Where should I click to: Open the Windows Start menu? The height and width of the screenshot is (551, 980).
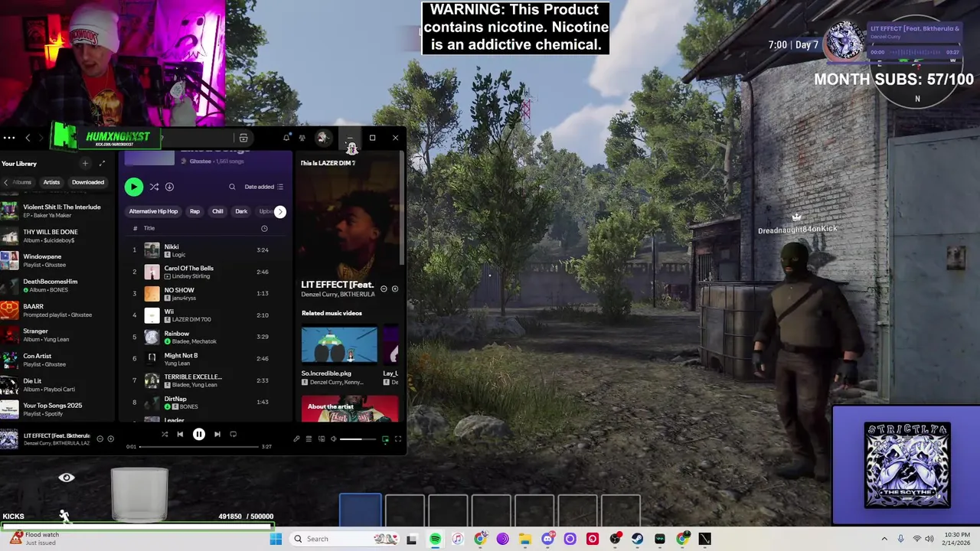tap(276, 539)
